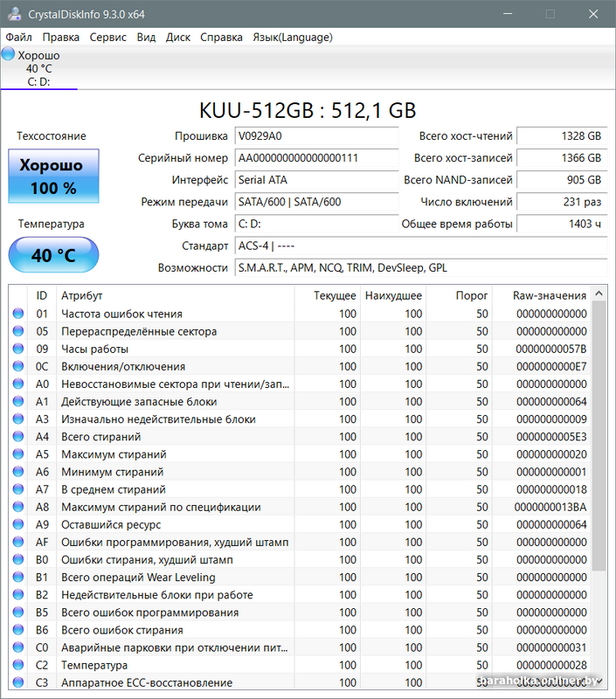This screenshot has height=699, width=616.
Task: Click status icon of row B0
Action: tap(18, 559)
